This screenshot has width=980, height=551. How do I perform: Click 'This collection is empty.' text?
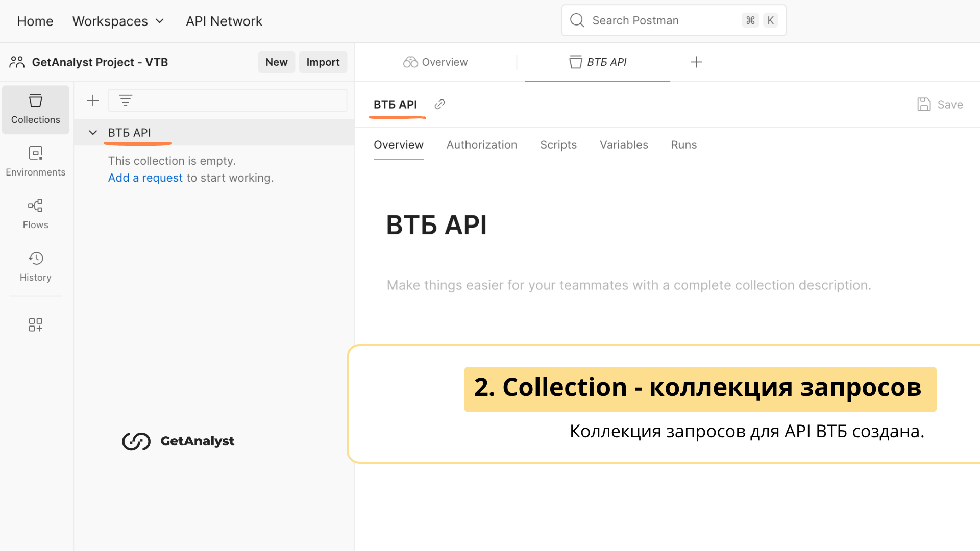coord(172,161)
